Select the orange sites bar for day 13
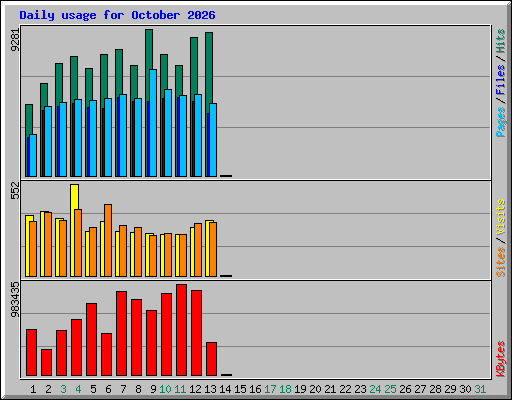The height and width of the screenshot is (400, 512). pyautogui.click(x=213, y=249)
